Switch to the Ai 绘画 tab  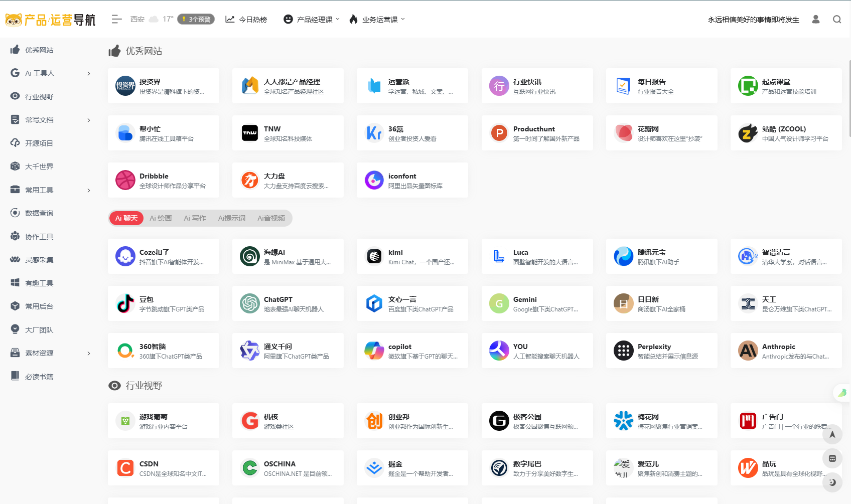[161, 218]
